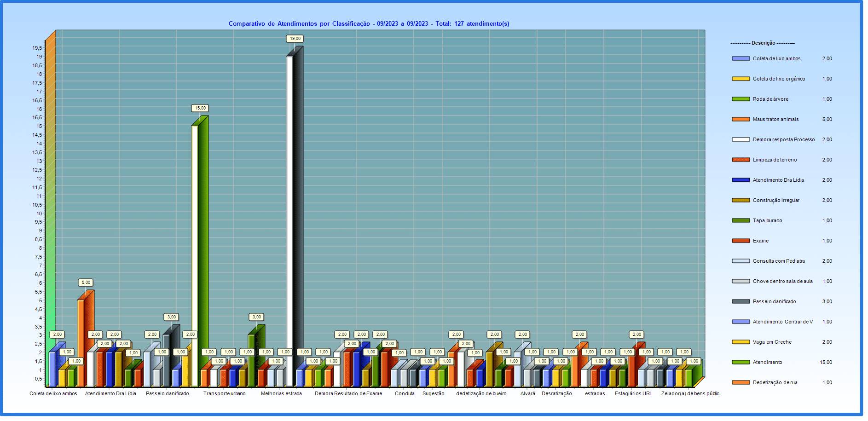Click the 5,00 value in the legend
This screenshot has width=868, height=421.
pyautogui.click(x=827, y=119)
